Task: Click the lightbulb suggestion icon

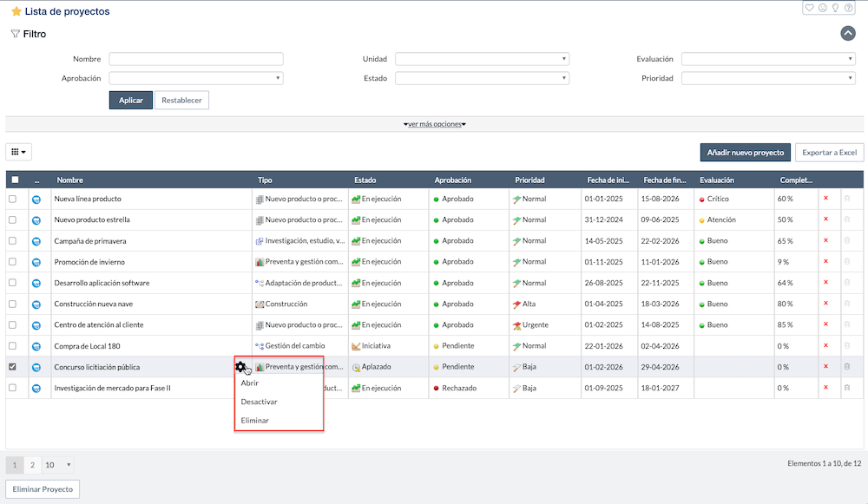Action: pos(835,8)
